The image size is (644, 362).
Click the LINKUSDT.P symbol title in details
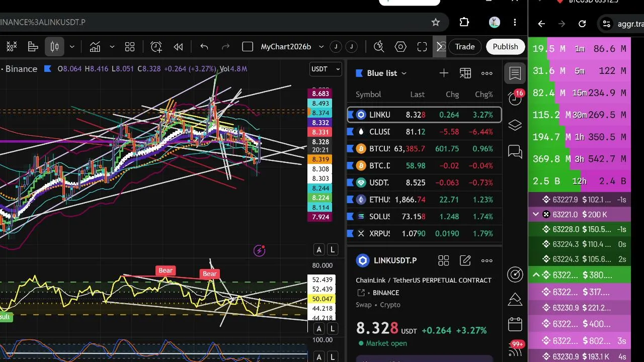[395, 260]
